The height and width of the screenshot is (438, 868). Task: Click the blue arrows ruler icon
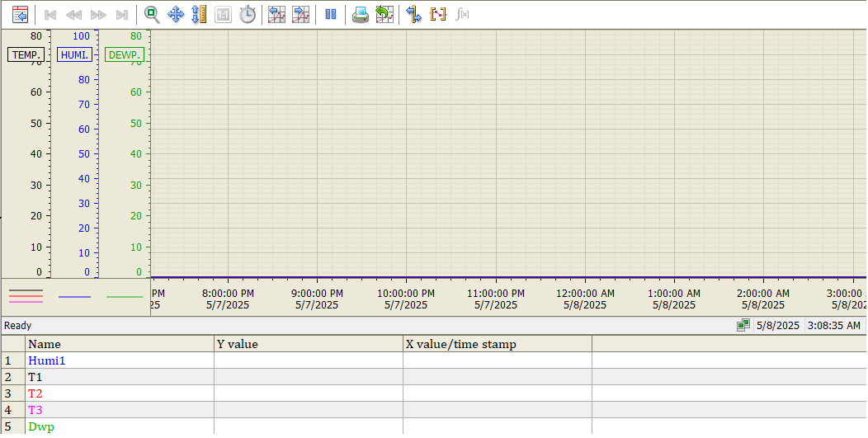414,14
